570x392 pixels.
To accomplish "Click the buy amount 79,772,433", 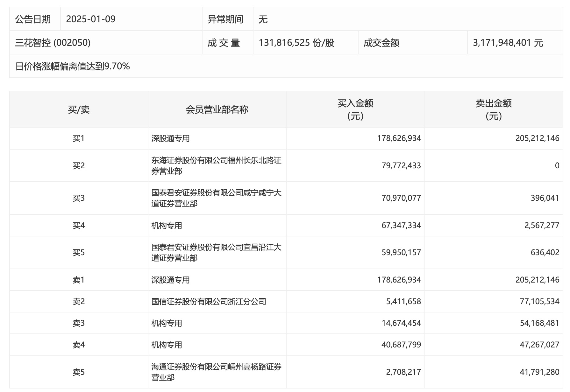I will pyautogui.click(x=401, y=166).
